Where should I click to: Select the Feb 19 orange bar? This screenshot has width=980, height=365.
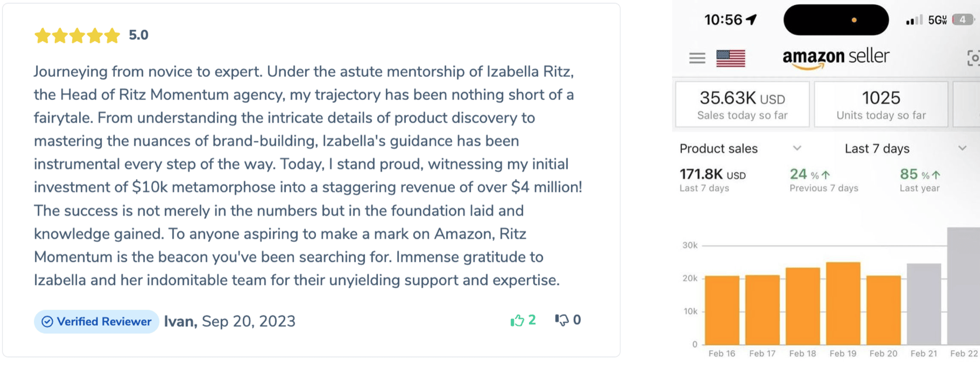coord(843,304)
